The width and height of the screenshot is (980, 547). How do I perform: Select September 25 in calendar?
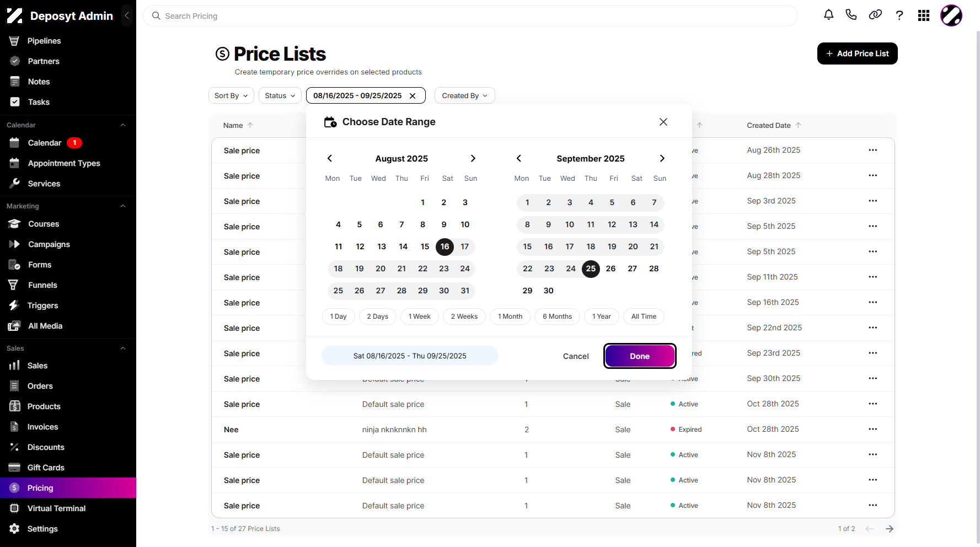[591, 269]
